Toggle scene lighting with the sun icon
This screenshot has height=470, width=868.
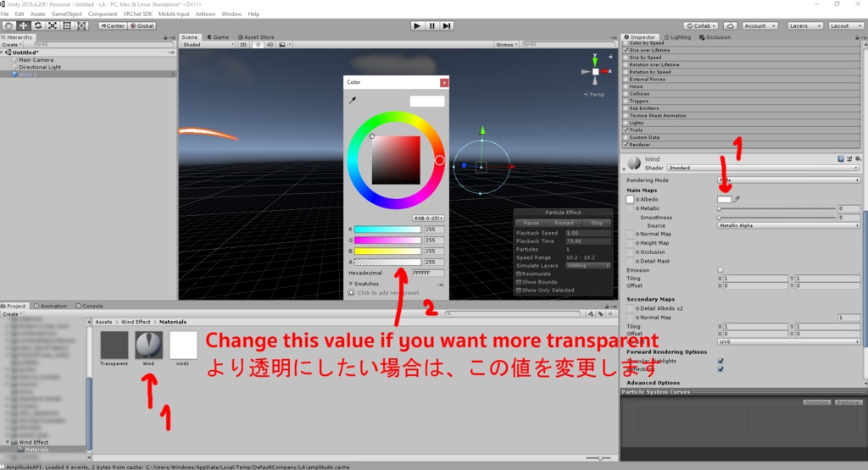[258, 44]
